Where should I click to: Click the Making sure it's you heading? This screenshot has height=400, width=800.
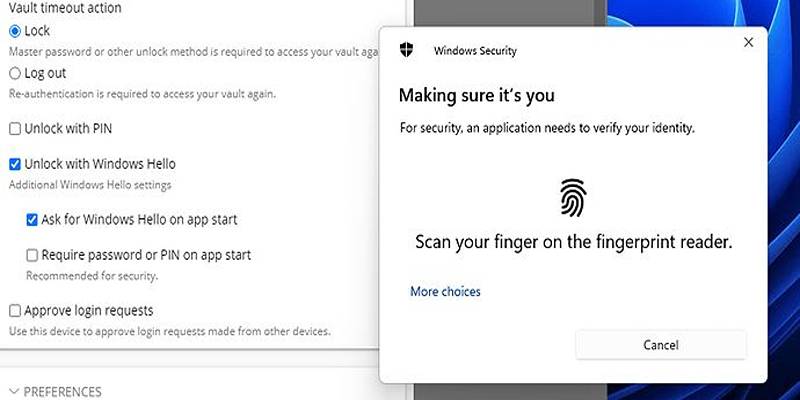[477, 95]
